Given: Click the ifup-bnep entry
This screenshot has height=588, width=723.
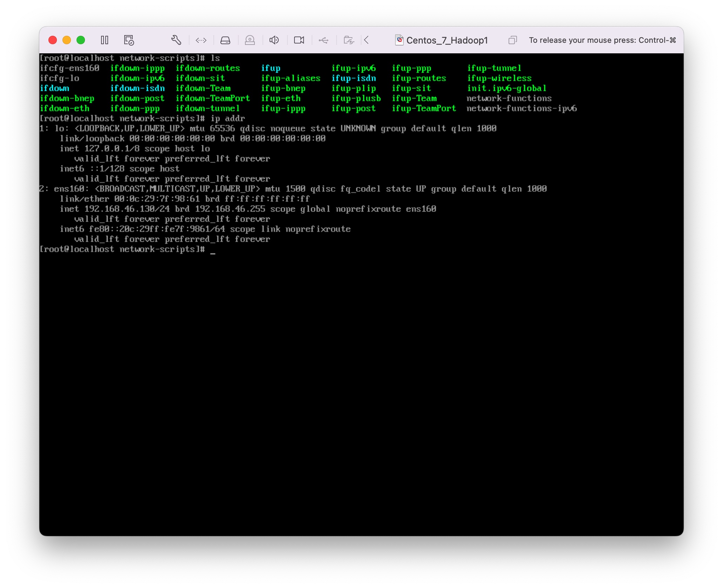Looking at the screenshot, I should pos(283,88).
